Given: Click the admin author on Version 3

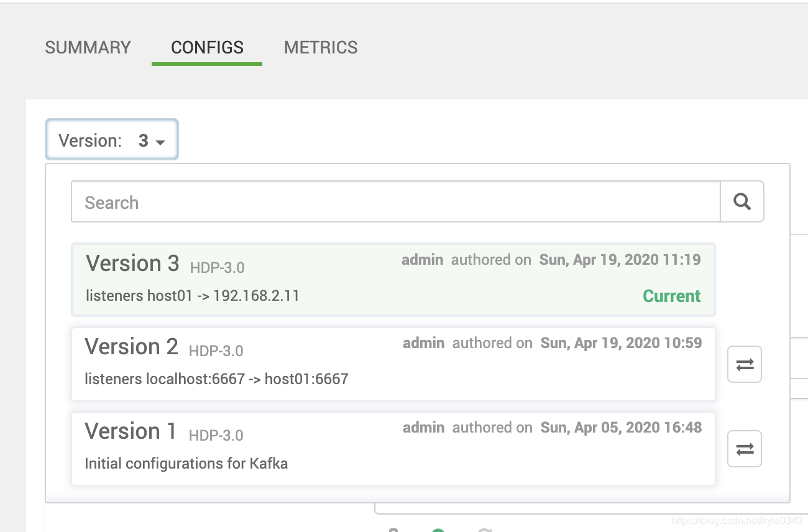Looking at the screenshot, I should click(x=422, y=260).
